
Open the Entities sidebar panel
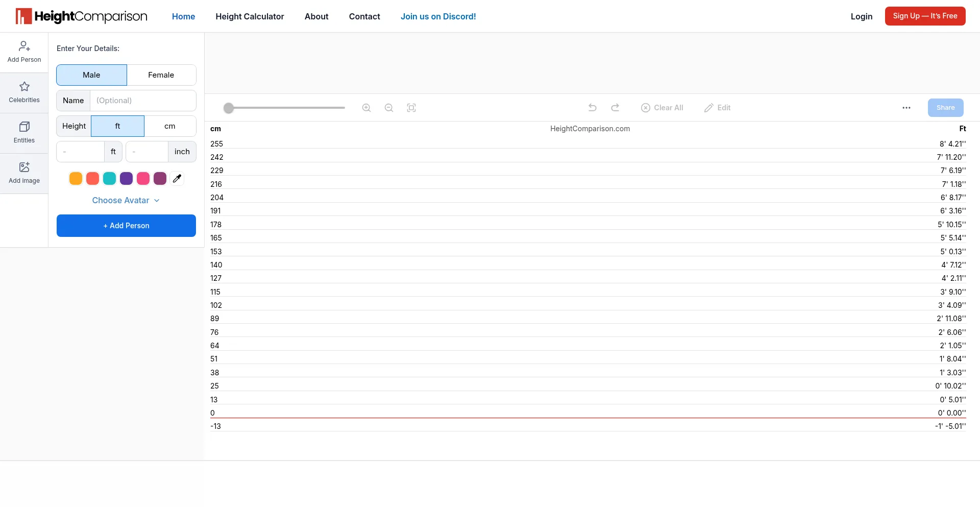[24, 133]
